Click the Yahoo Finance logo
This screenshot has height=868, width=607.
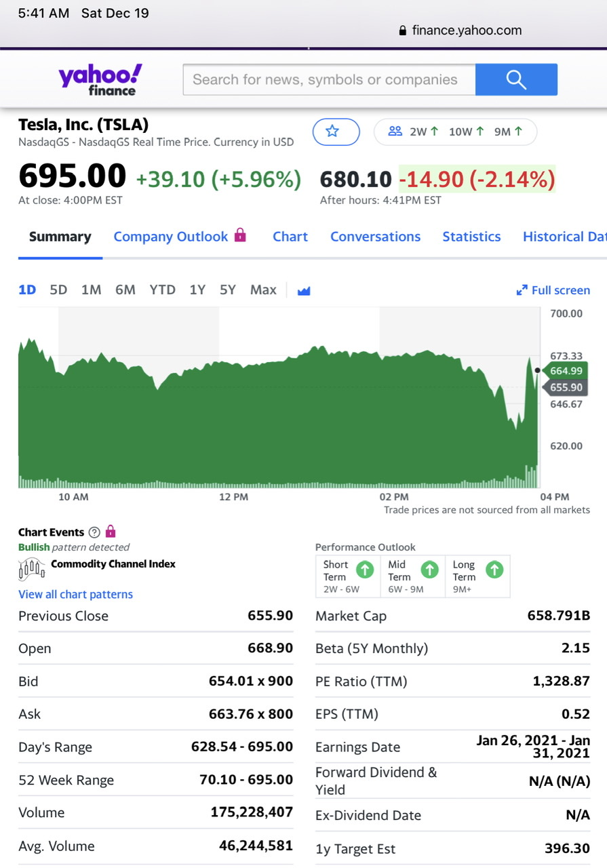click(100, 79)
